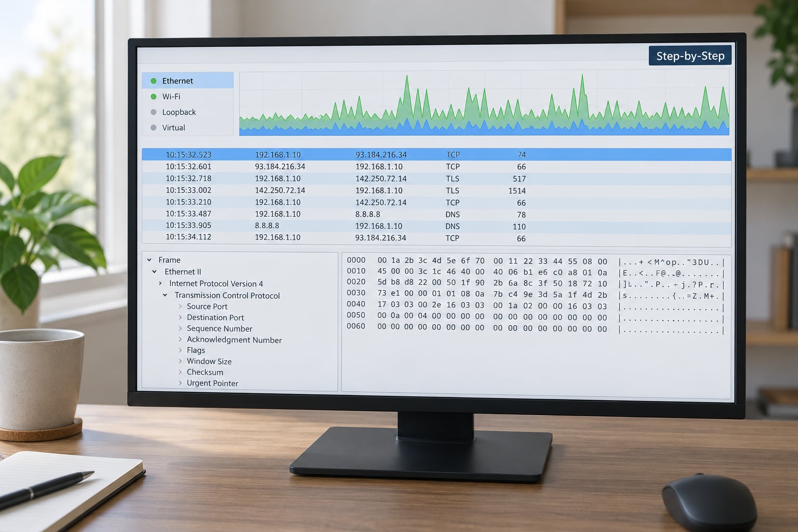798x532 pixels.
Task: Collapse the Transmission Control Protocol node
Action: click(x=165, y=295)
